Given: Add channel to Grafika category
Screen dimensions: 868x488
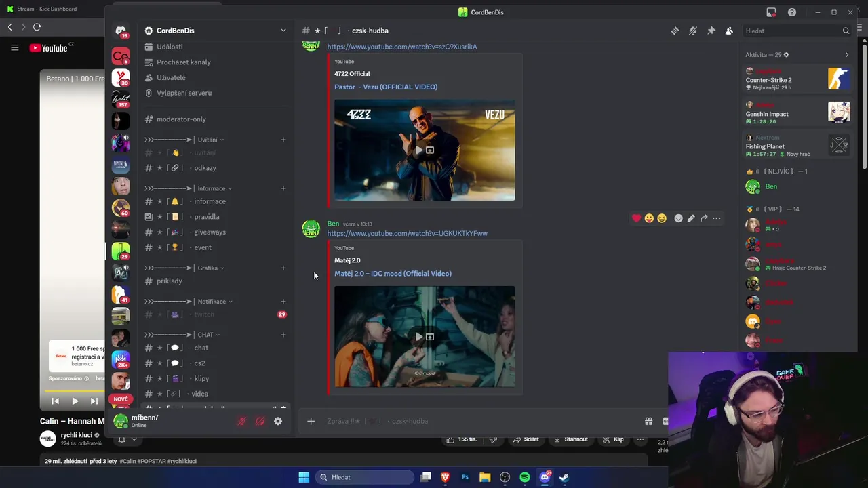Looking at the screenshot, I should point(283,268).
